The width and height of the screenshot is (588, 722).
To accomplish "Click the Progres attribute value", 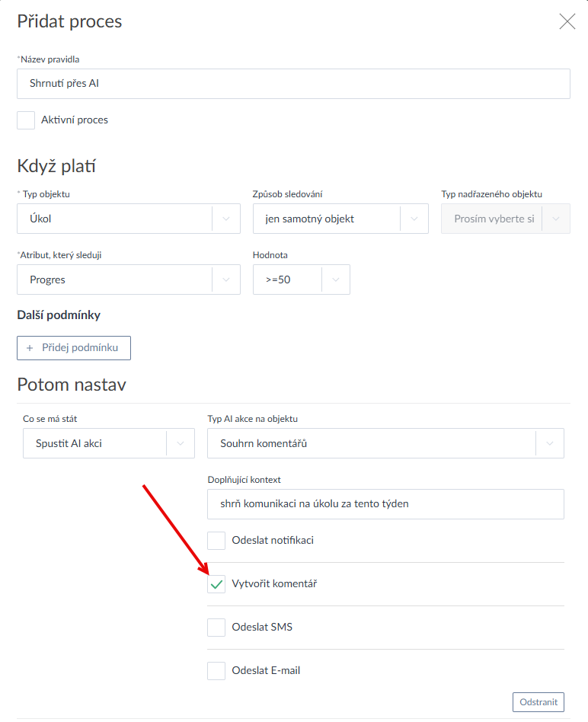I will 48,280.
